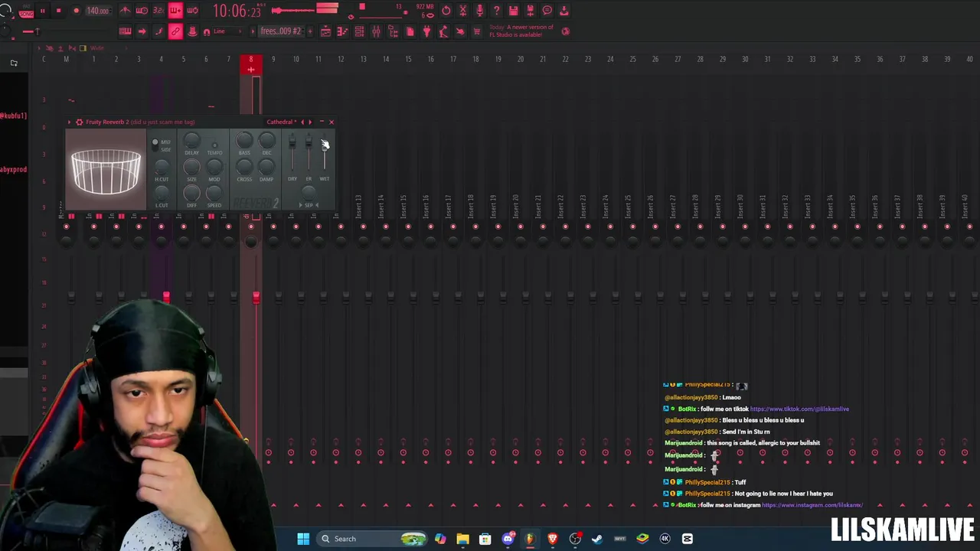980x551 pixels.
Task: Open the plugin picker plug icon
Action: (x=426, y=31)
